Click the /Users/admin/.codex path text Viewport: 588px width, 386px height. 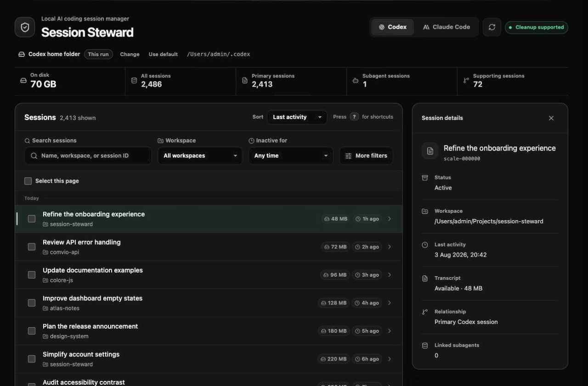pos(218,54)
